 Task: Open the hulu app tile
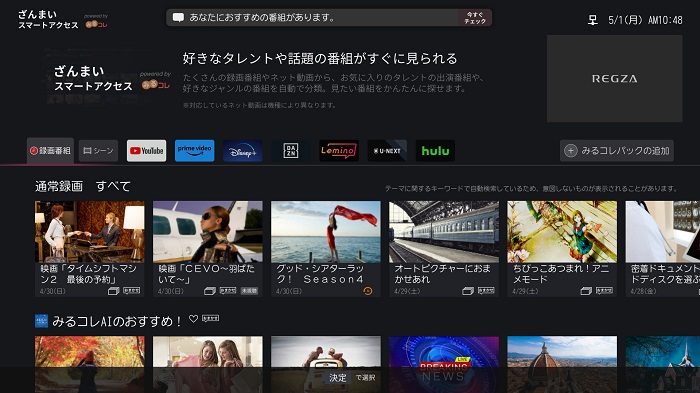point(435,151)
